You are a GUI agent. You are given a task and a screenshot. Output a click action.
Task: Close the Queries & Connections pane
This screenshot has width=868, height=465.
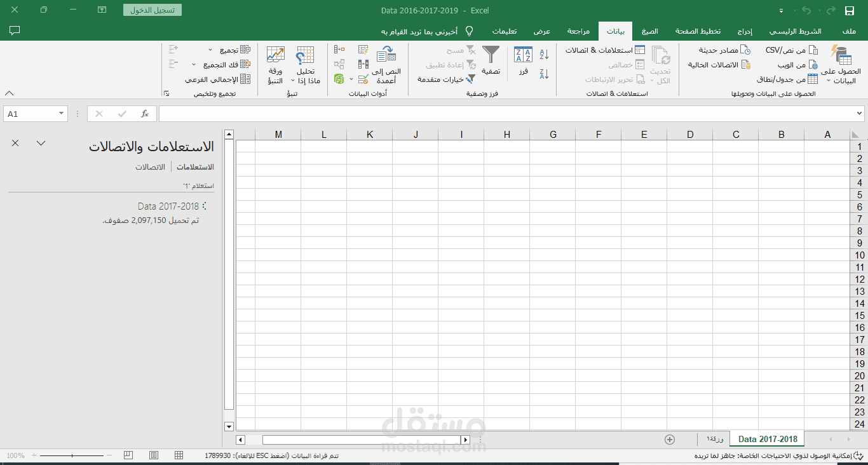(15, 143)
